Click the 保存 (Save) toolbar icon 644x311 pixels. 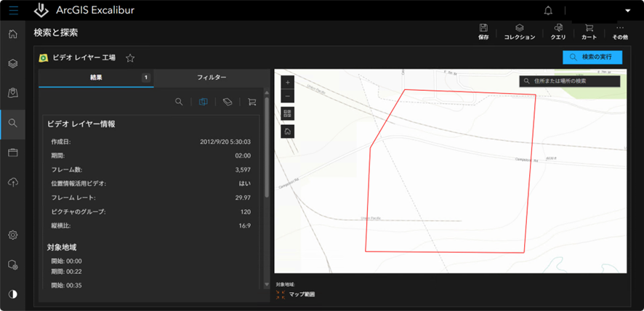click(x=483, y=32)
